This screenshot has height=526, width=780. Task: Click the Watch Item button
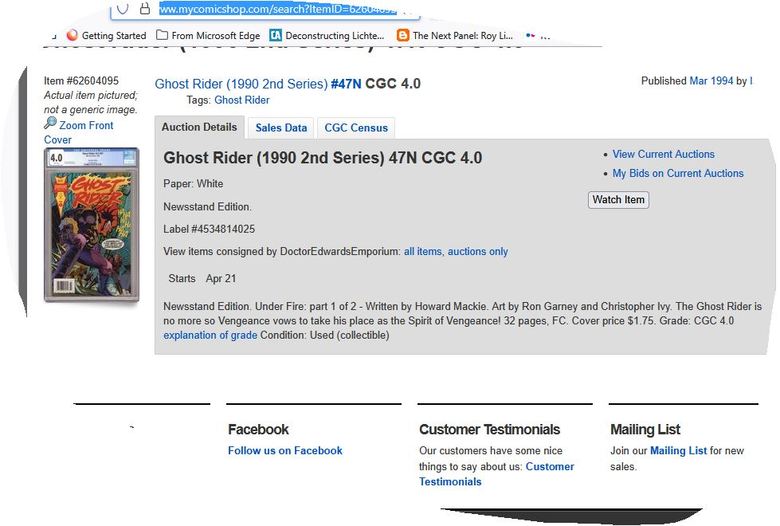[x=618, y=200]
